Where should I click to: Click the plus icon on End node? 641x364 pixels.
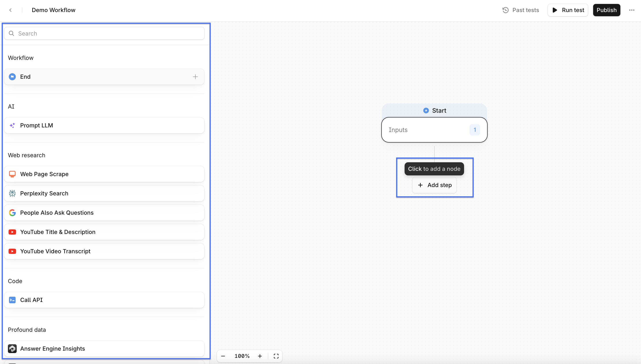(x=195, y=77)
